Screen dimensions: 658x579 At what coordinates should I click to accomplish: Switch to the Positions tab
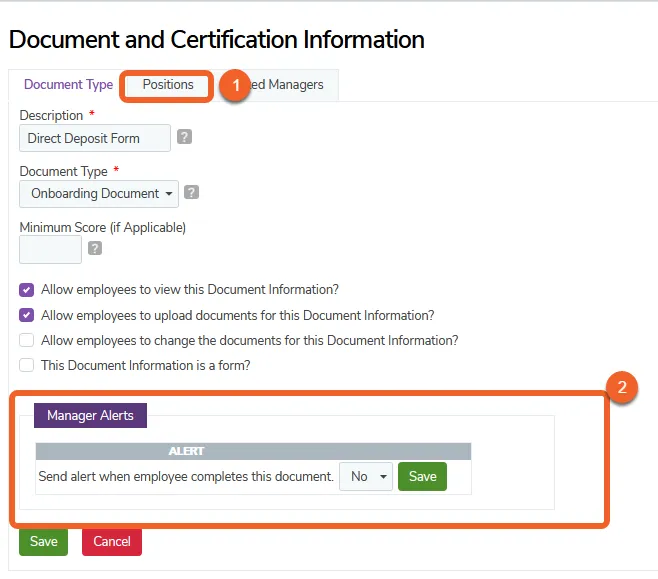[168, 84]
